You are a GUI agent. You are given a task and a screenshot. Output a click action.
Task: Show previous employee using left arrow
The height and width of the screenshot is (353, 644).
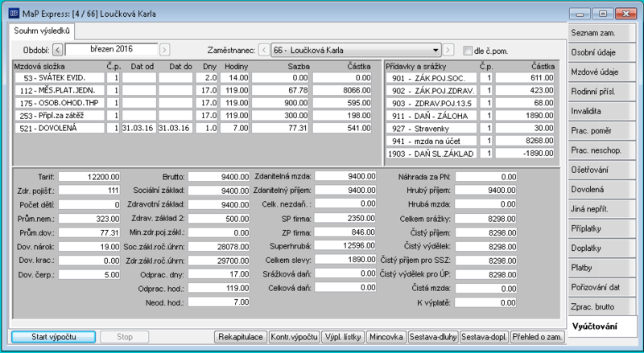(264, 50)
